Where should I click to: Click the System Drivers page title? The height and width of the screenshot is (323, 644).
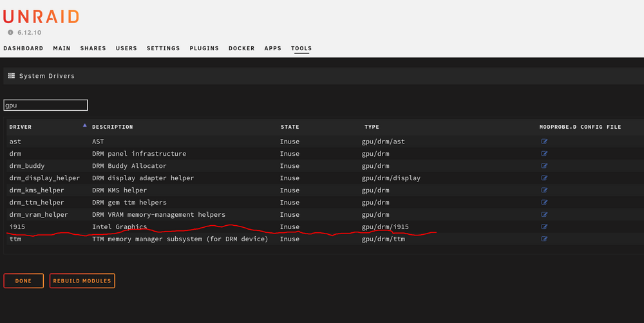[47, 76]
